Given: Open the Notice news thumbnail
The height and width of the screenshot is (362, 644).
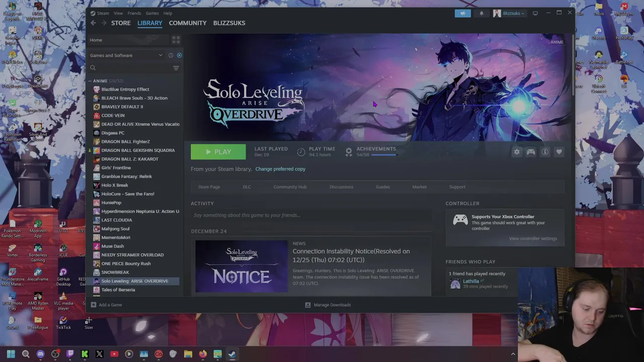Looking at the screenshot, I should (242, 266).
